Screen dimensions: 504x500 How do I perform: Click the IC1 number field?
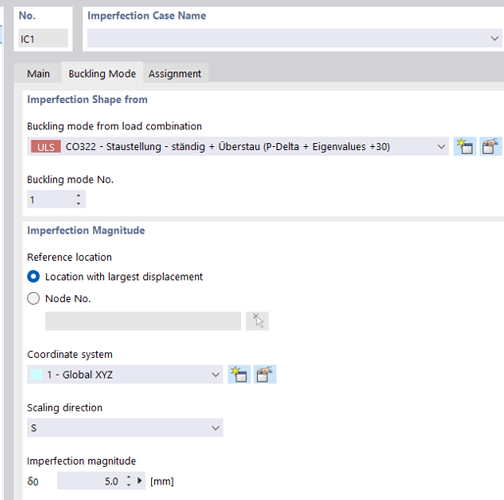(43, 38)
